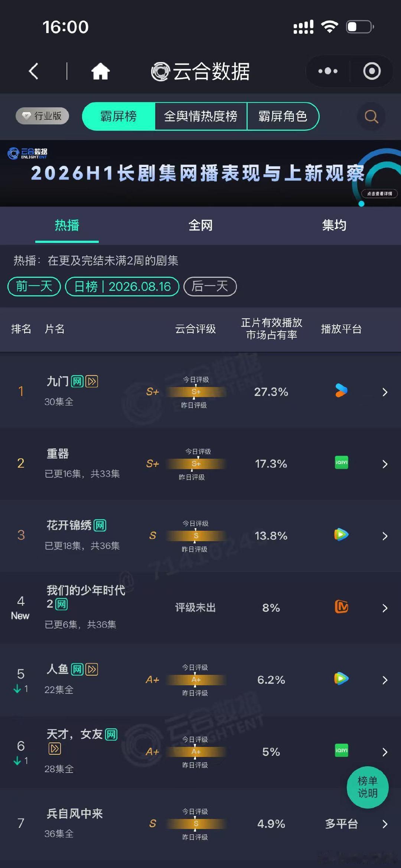This screenshot has height=868, width=401.
Task: Tap the back arrow icon
Action: 33,71
